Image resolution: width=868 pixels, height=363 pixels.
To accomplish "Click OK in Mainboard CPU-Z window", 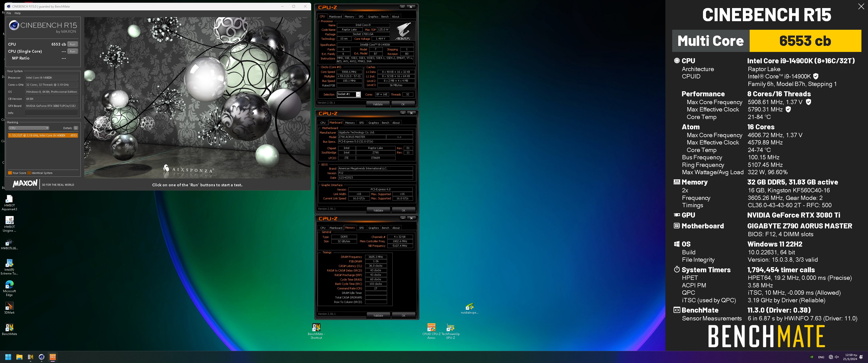I will click(x=403, y=210).
